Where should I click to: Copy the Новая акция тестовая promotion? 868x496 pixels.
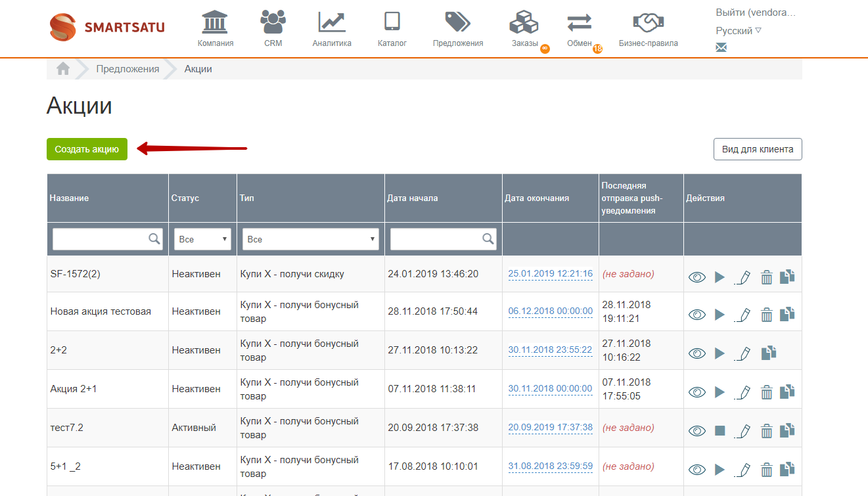[787, 314]
